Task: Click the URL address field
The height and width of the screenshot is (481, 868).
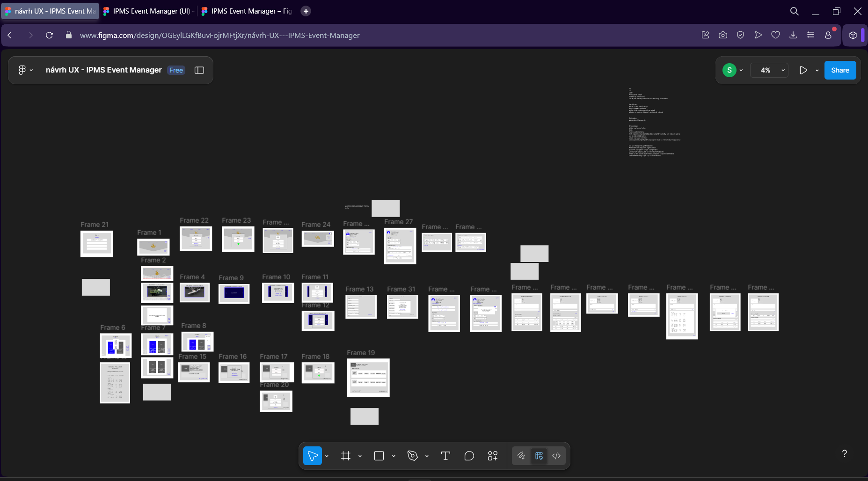Action: pyautogui.click(x=219, y=36)
